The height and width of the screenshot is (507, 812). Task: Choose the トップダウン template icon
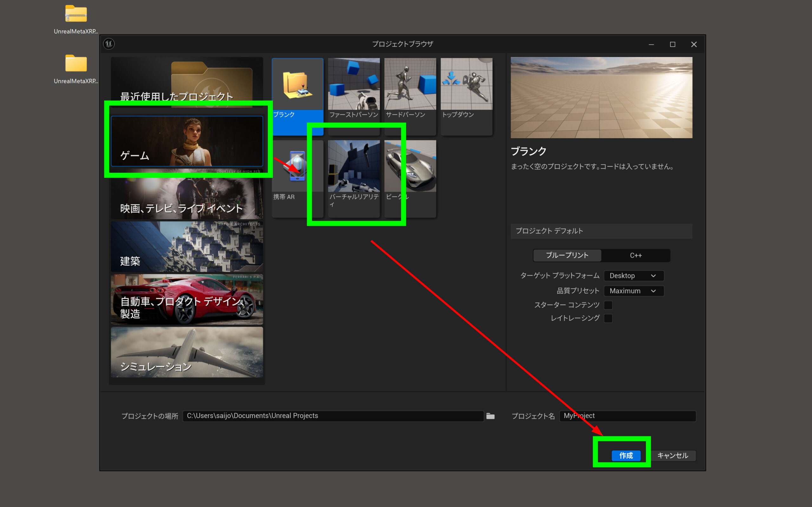pos(466,84)
